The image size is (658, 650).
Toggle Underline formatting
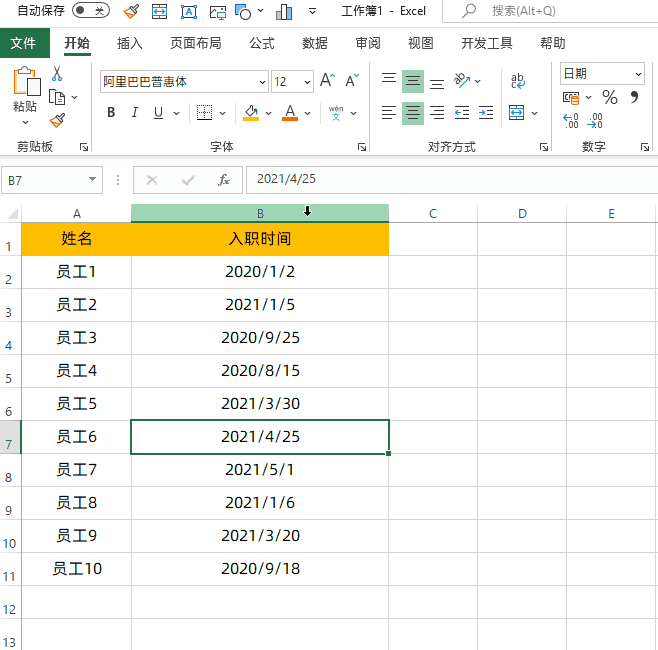pyautogui.click(x=158, y=112)
